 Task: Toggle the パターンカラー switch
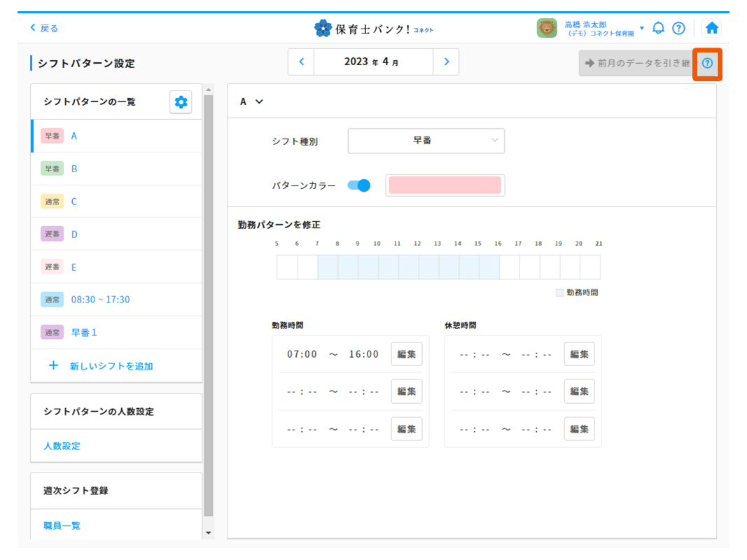pos(358,185)
